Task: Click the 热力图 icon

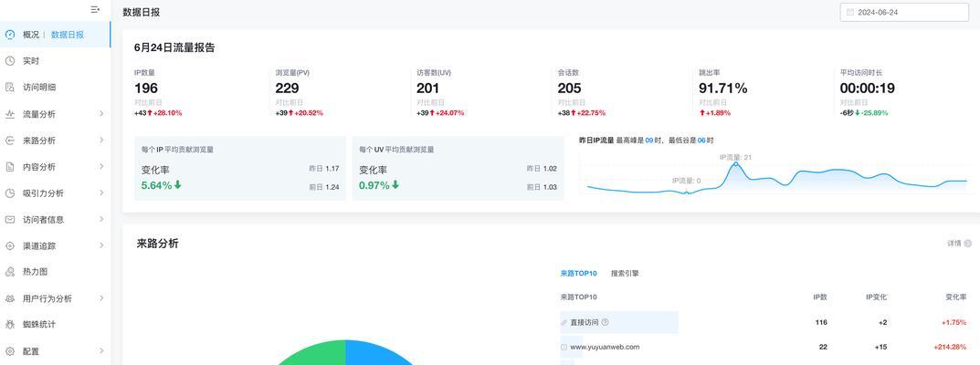Action: 10,272
